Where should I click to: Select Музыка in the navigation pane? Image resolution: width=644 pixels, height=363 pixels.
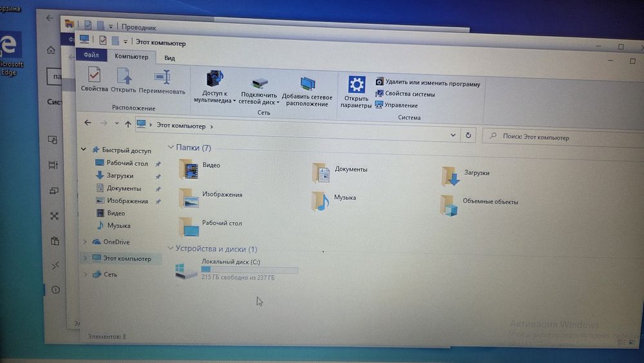118,225
